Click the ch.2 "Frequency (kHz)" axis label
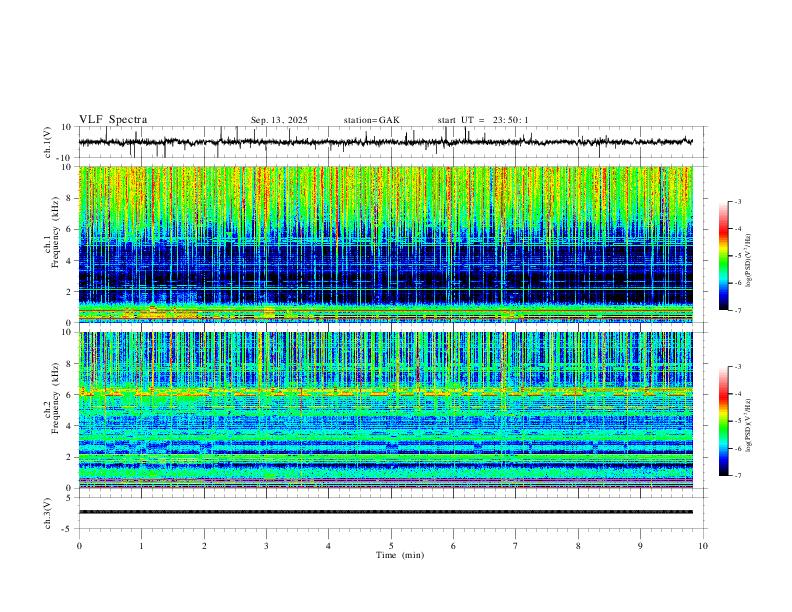 [55, 397]
